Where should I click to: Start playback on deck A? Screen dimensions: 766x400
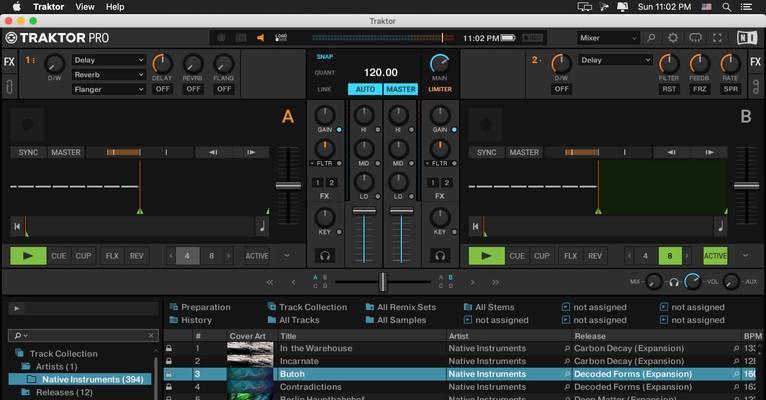click(x=28, y=255)
